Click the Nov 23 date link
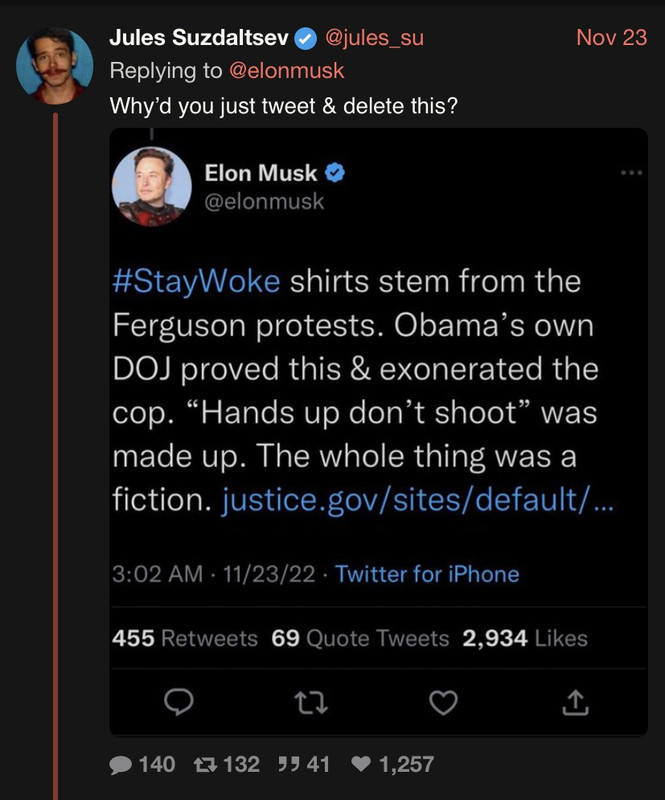This screenshot has width=665, height=800. (x=611, y=38)
